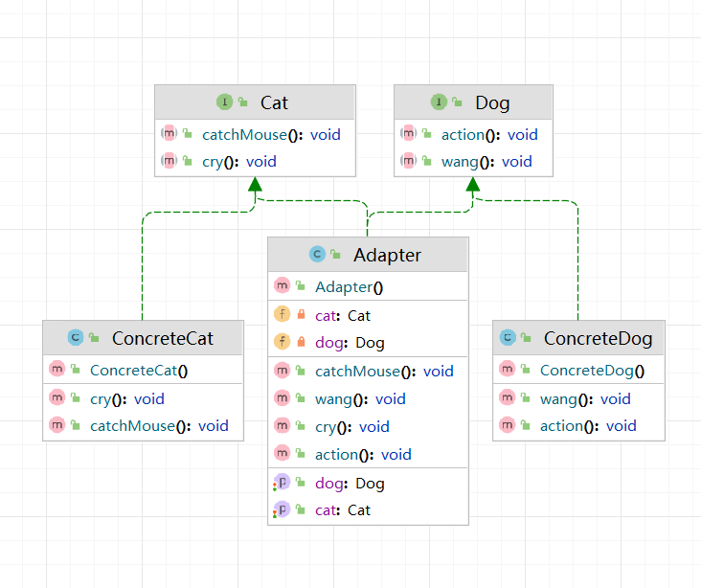Click action() method in Dog interface
The image size is (701, 588).
click(x=488, y=134)
